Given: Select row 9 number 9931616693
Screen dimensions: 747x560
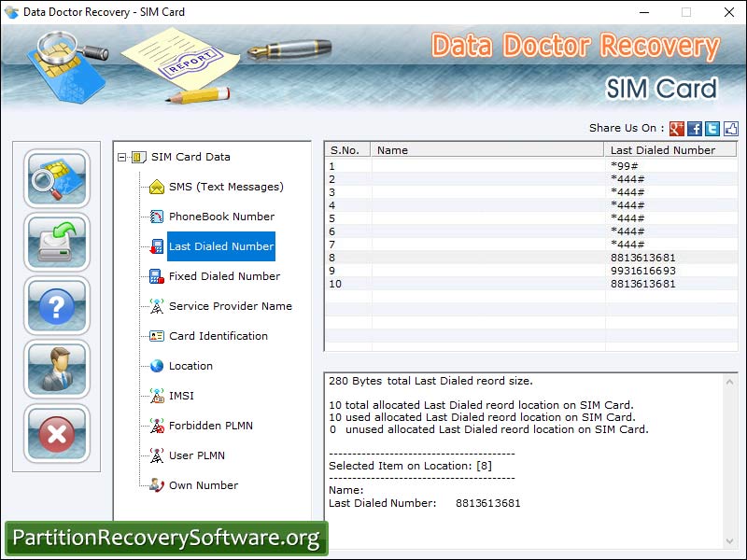Looking at the screenshot, I should pos(531,271).
